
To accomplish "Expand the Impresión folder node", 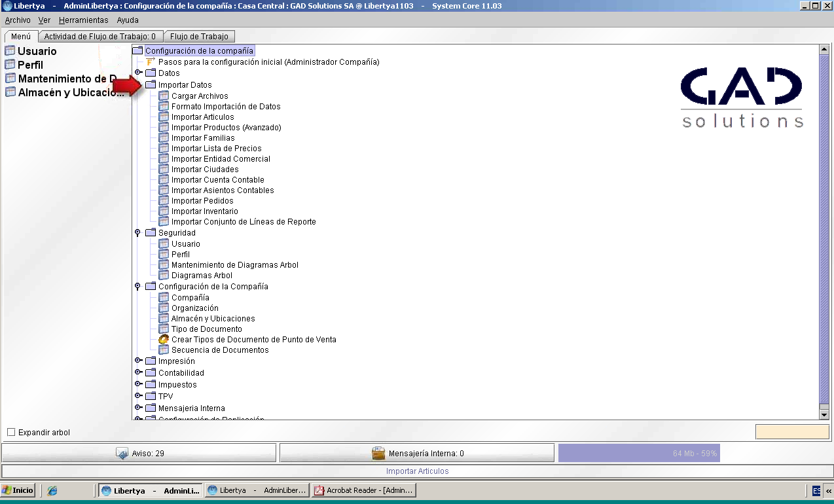I will tap(138, 361).
